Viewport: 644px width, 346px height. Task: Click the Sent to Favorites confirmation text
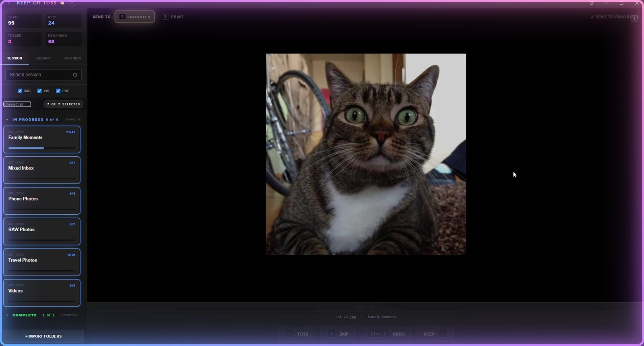tap(614, 17)
